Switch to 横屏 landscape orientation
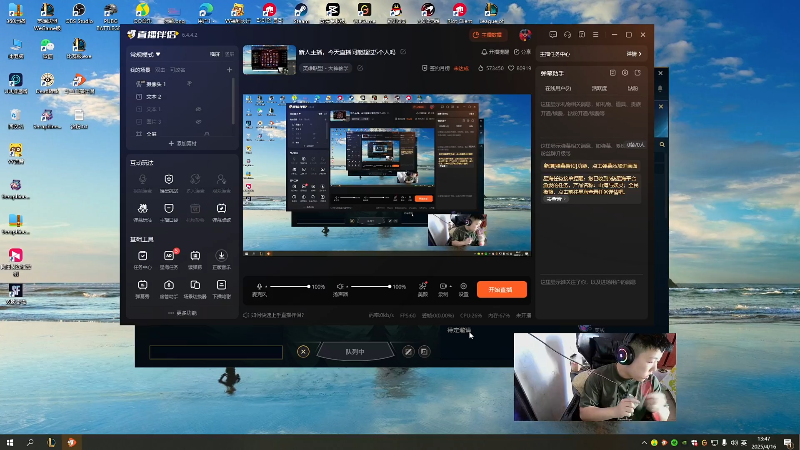 [215, 54]
